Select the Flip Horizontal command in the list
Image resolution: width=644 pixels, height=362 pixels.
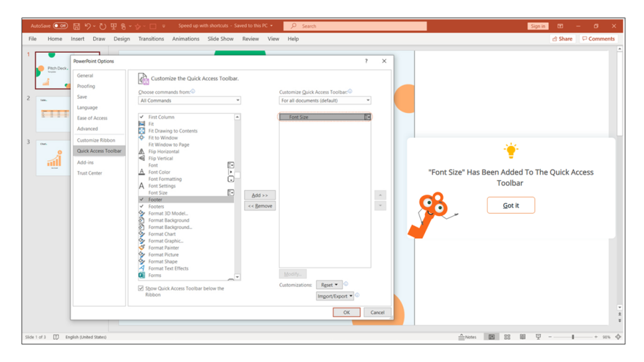pos(169,151)
